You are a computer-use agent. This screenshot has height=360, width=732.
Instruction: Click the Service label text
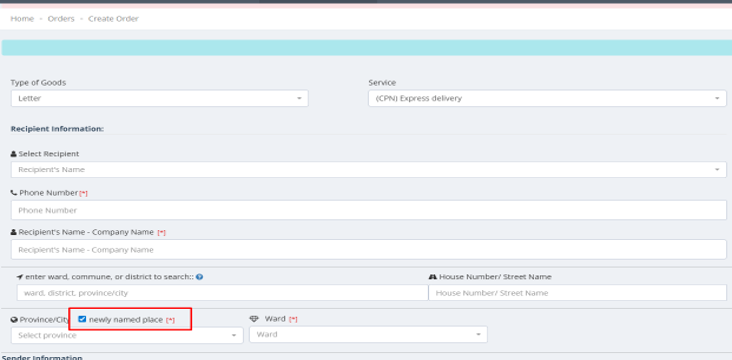382,83
